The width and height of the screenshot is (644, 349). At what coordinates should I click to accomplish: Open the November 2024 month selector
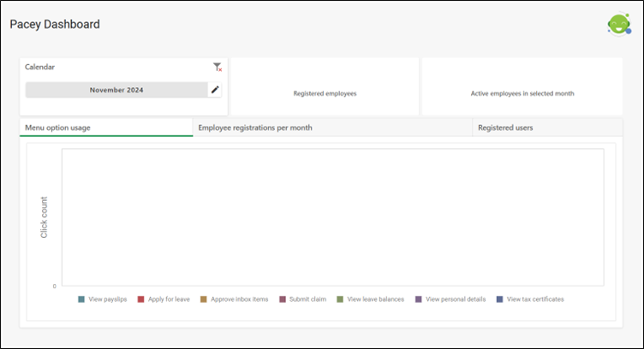pyautogui.click(x=116, y=90)
